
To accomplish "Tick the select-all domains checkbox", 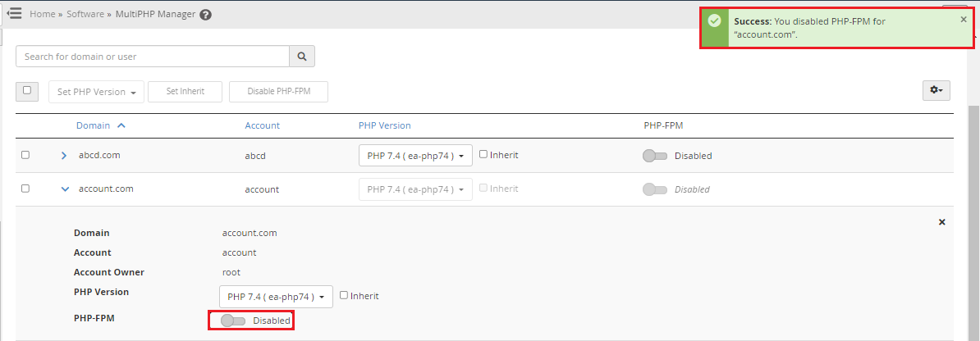I will coord(27,90).
